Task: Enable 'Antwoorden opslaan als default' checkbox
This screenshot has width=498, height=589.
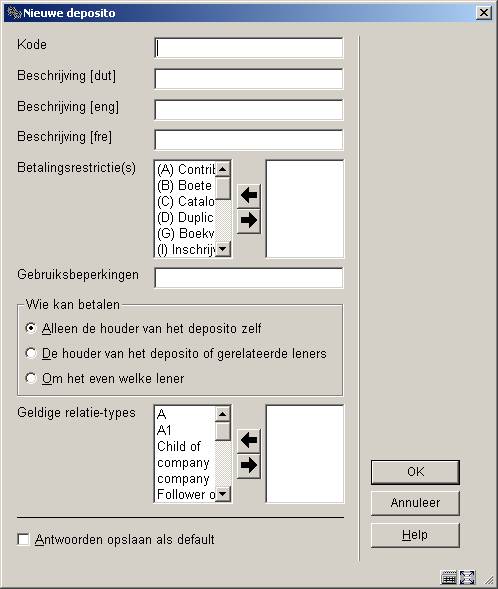Action: 23,539
